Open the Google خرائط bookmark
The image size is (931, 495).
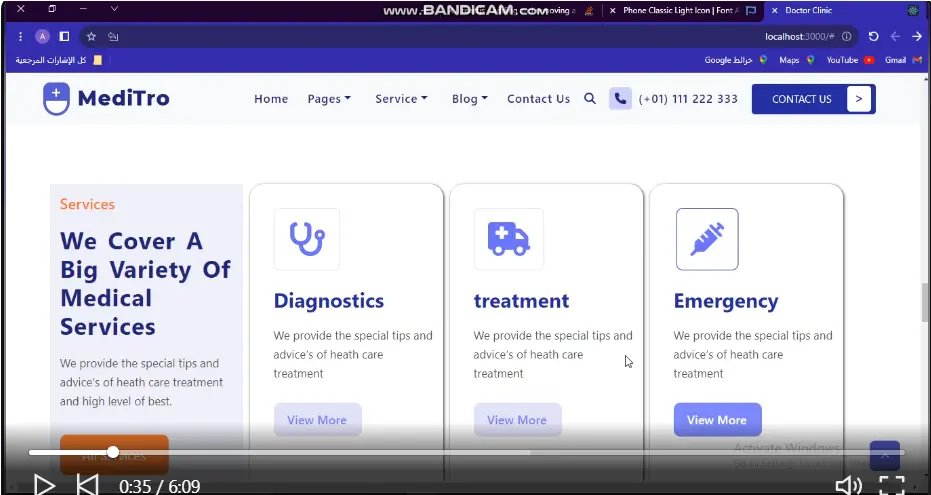click(x=736, y=60)
